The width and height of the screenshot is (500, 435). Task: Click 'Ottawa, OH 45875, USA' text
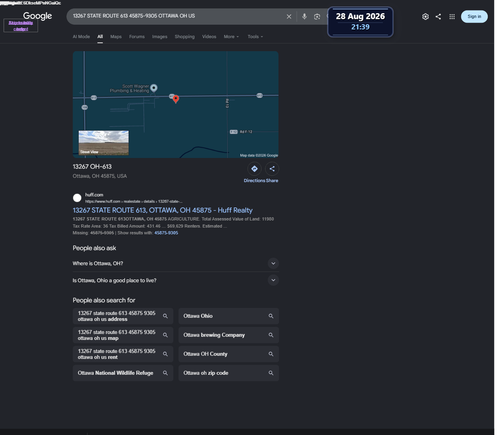pos(100,176)
